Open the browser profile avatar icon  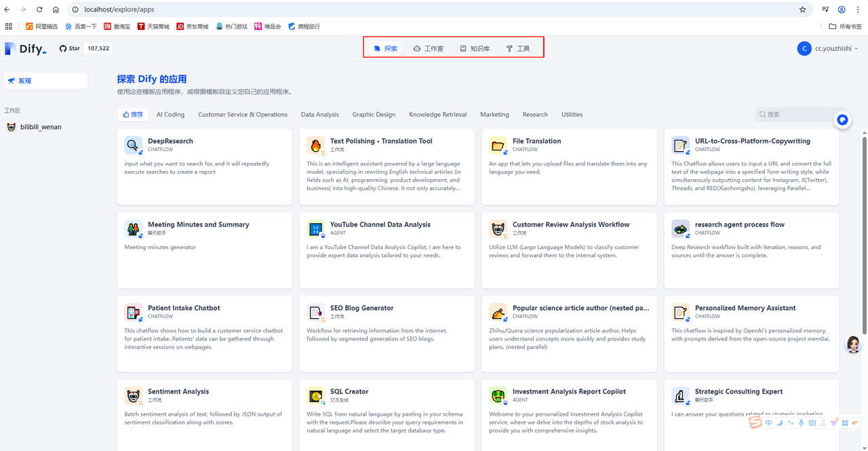(842, 9)
